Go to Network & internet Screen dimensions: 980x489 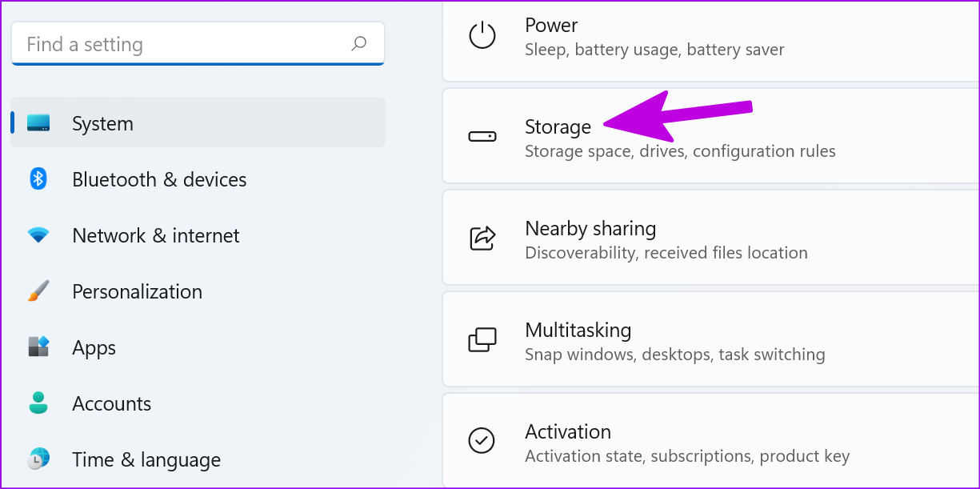pyautogui.click(x=156, y=235)
